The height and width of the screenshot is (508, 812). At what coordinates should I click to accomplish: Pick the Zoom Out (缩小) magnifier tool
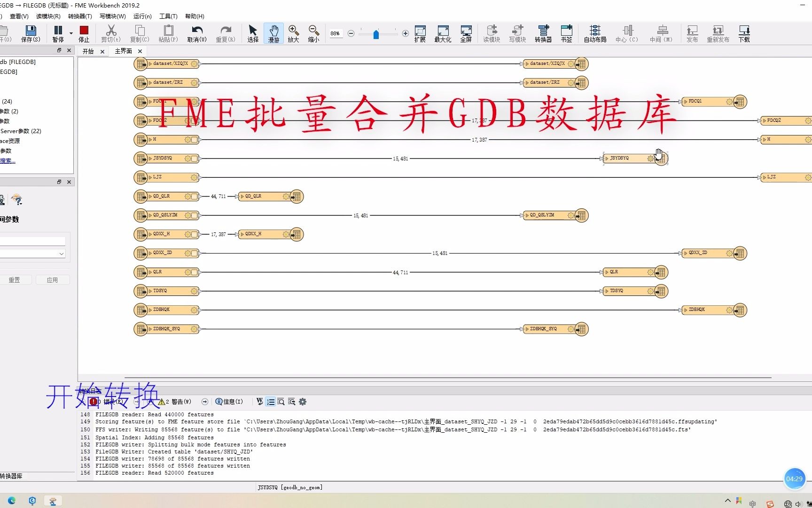(313, 34)
